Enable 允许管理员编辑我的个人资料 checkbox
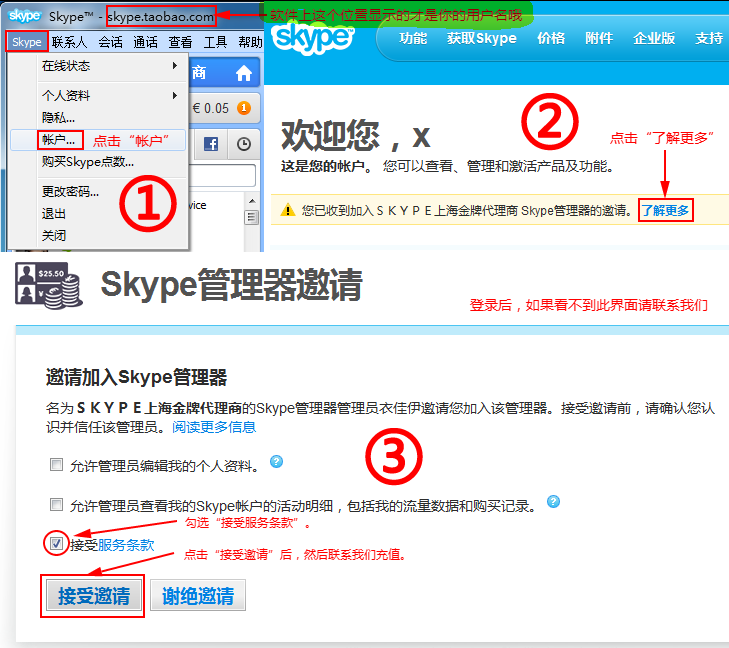The width and height of the screenshot is (729, 648). (56, 464)
